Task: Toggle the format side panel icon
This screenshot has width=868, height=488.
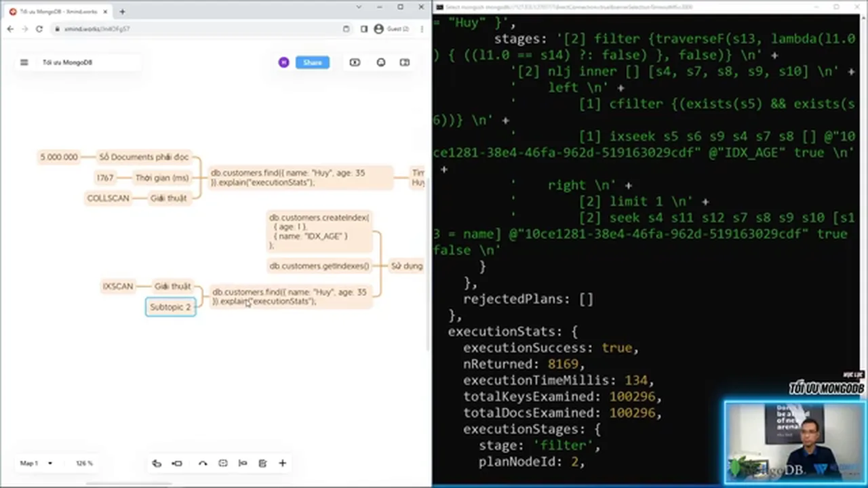Action: [x=405, y=62]
